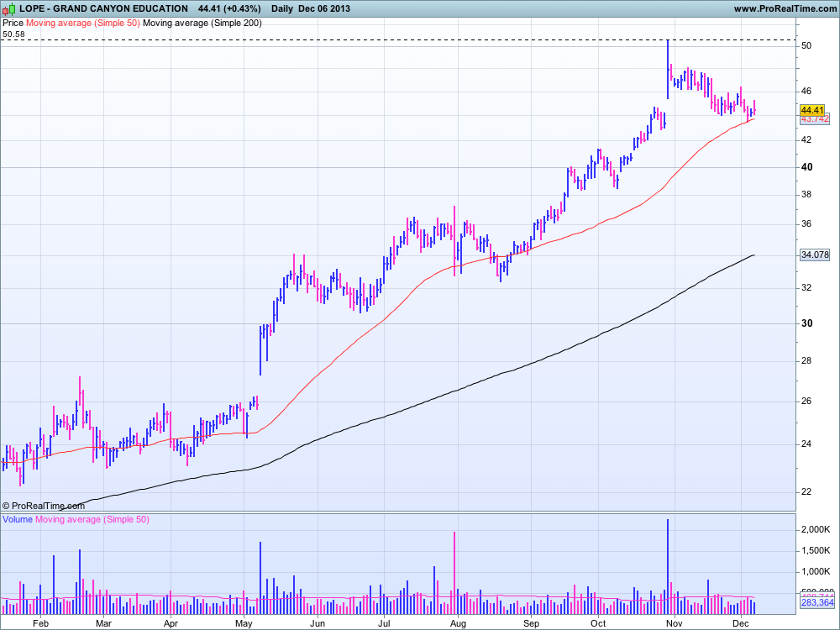Viewport: 840px width, 630px height.
Task: Click the Volume indicator label
Action: [x=18, y=519]
